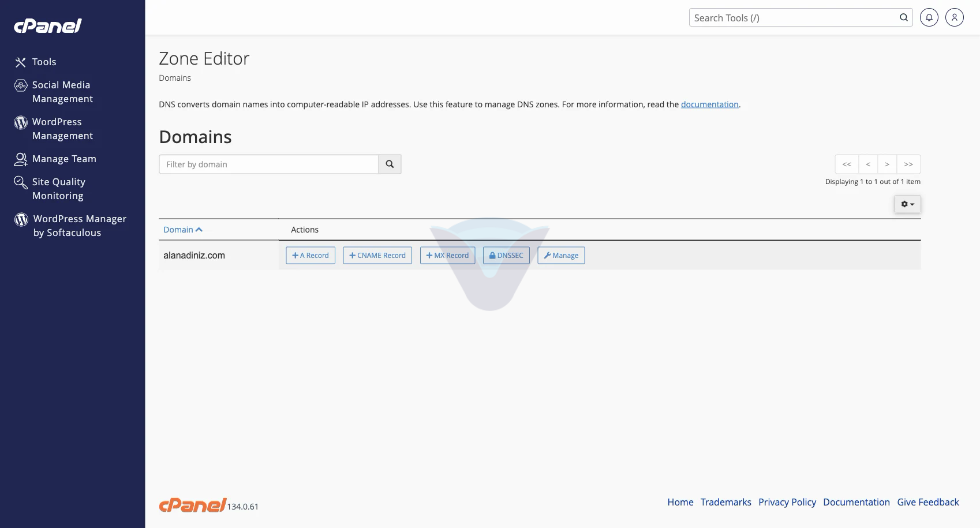980x528 pixels.
Task: Open Privacy Policy link
Action: point(787,502)
